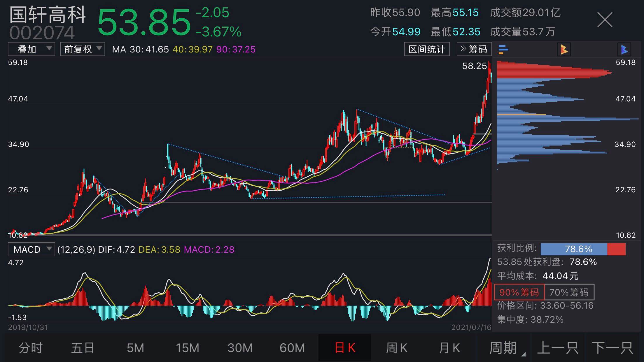Select the 90%筹码 option
The height and width of the screenshot is (362, 644).
519,292
